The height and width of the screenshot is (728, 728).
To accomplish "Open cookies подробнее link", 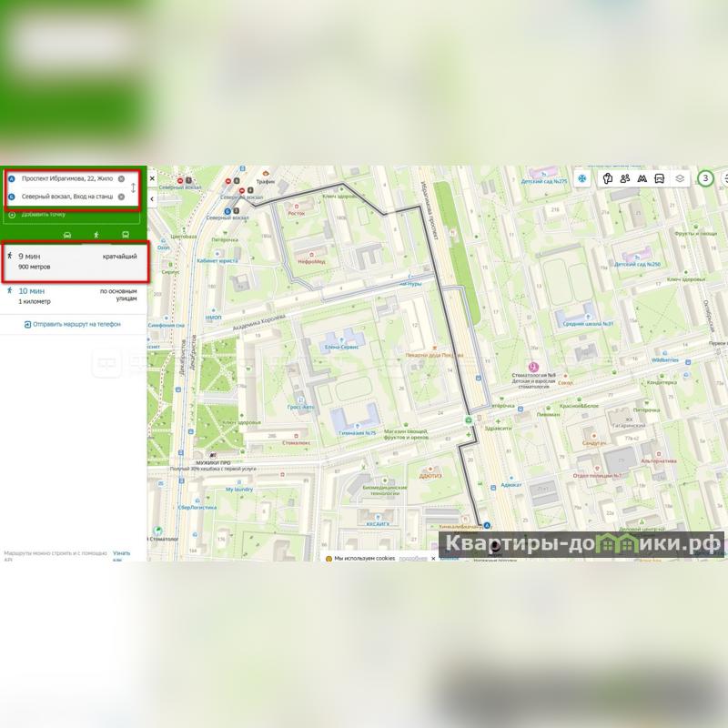I will 412,558.
